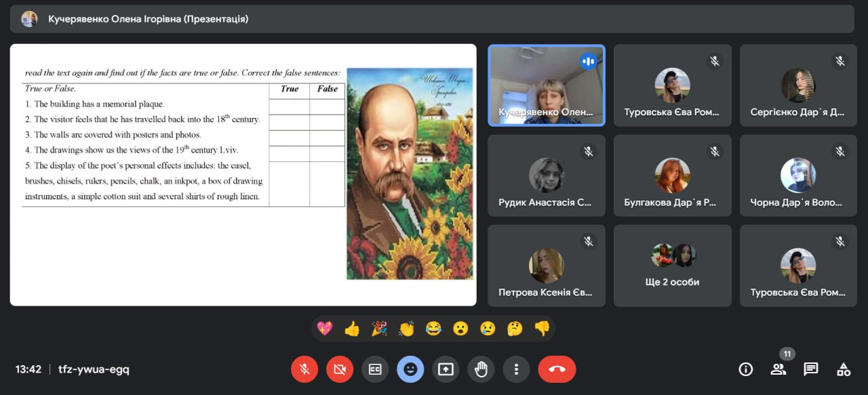Click muted mic icon on Петрова Ксенія tile
868x395 pixels.
click(588, 242)
